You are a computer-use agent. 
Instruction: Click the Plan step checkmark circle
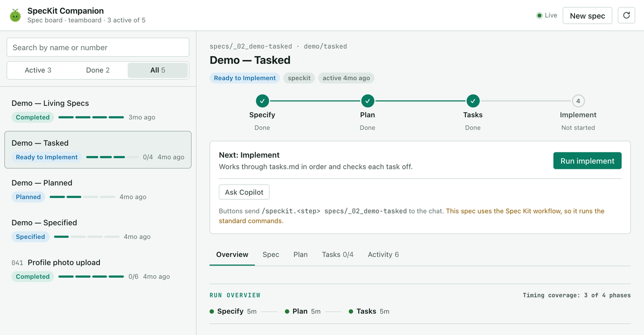[368, 101]
